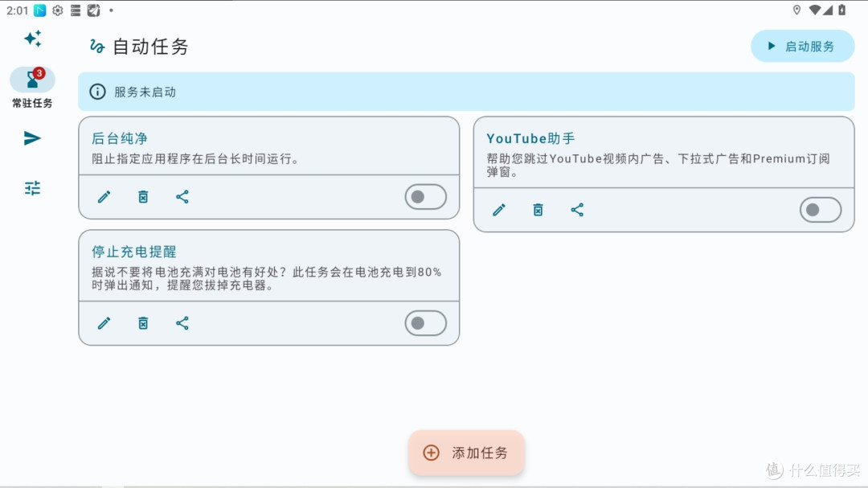Image resolution: width=868 pixels, height=488 pixels.
Task: Enable the YouTube助手 task switch
Action: point(820,209)
